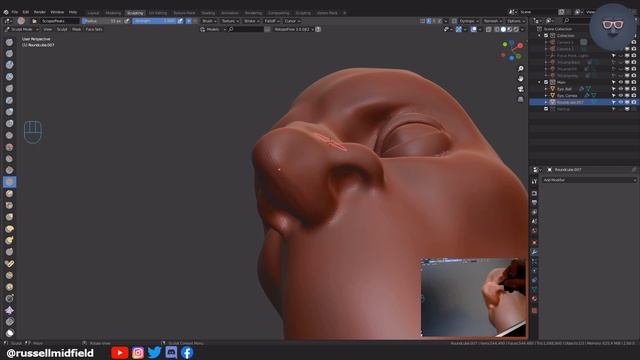Open the Material properties tab
The image size is (640, 360).
click(534, 299)
